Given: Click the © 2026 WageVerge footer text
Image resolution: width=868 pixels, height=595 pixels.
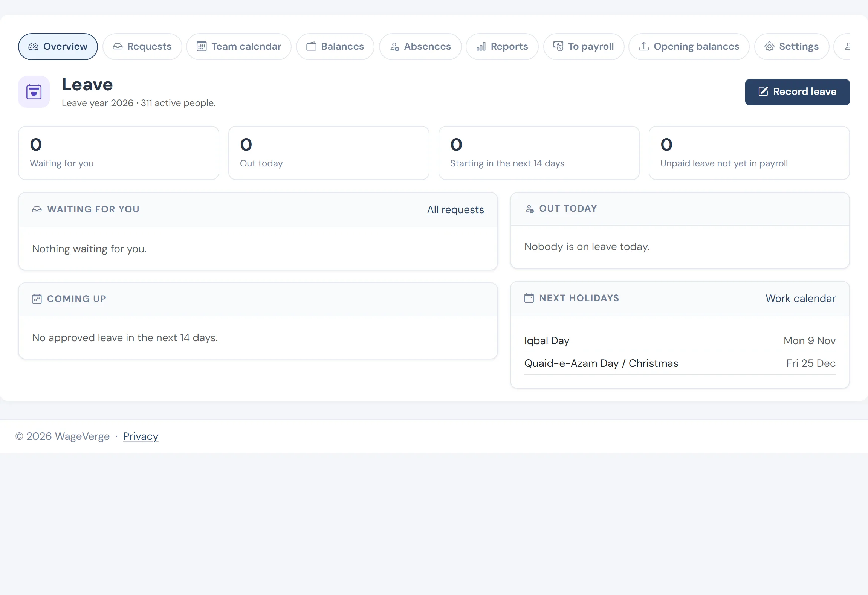Looking at the screenshot, I should pos(63,436).
